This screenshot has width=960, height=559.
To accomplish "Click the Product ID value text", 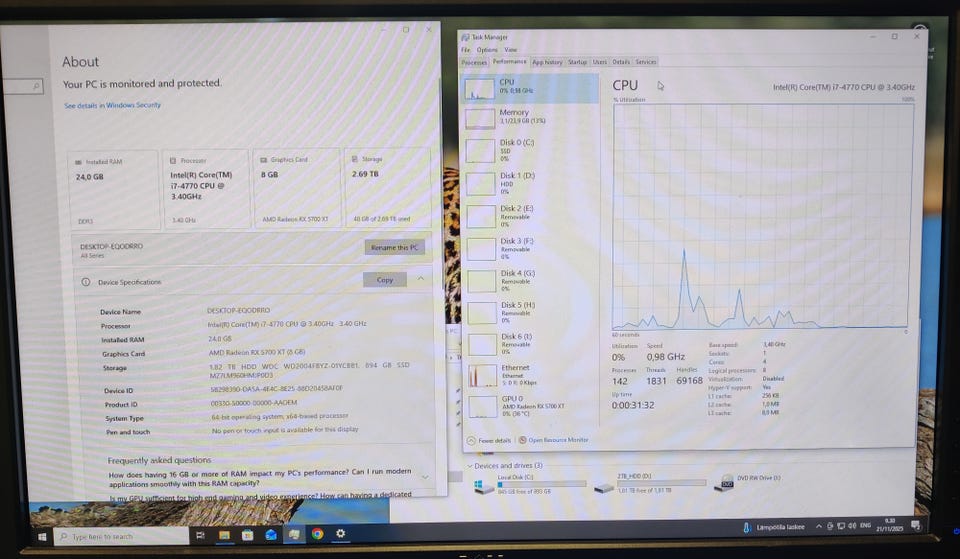I will coord(253,403).
